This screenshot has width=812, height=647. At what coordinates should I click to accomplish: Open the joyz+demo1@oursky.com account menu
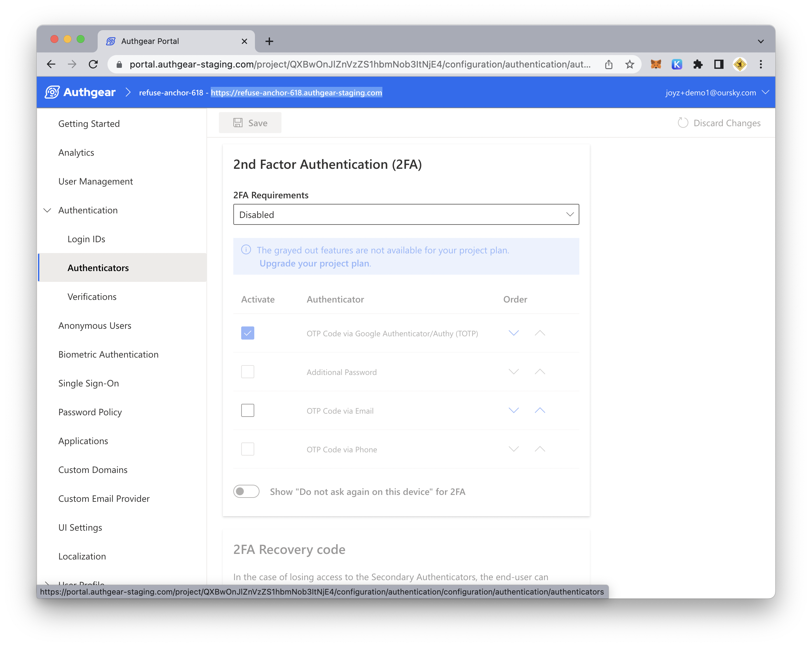[x=716, y=93]
